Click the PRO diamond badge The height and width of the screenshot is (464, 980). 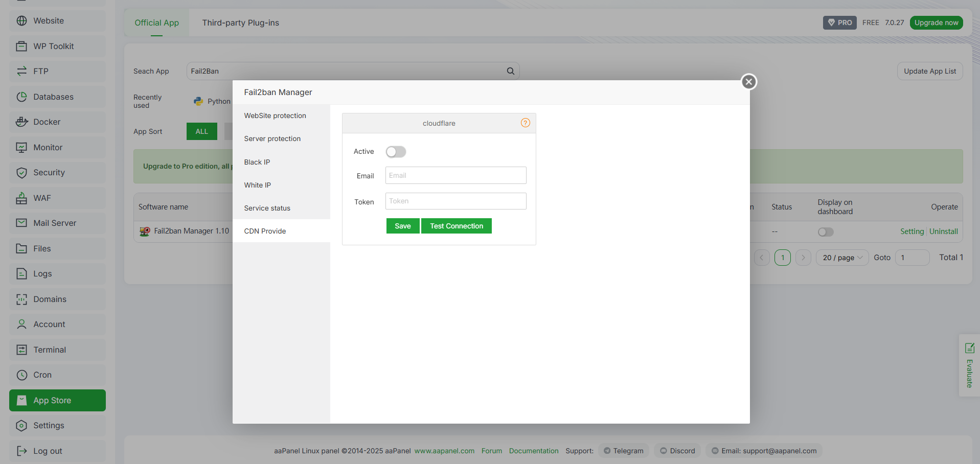839,22
